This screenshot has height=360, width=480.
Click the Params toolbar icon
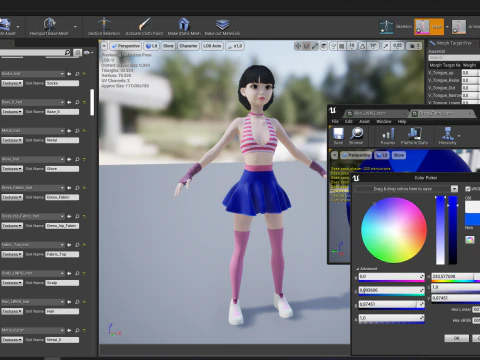(x=388, y=135)
